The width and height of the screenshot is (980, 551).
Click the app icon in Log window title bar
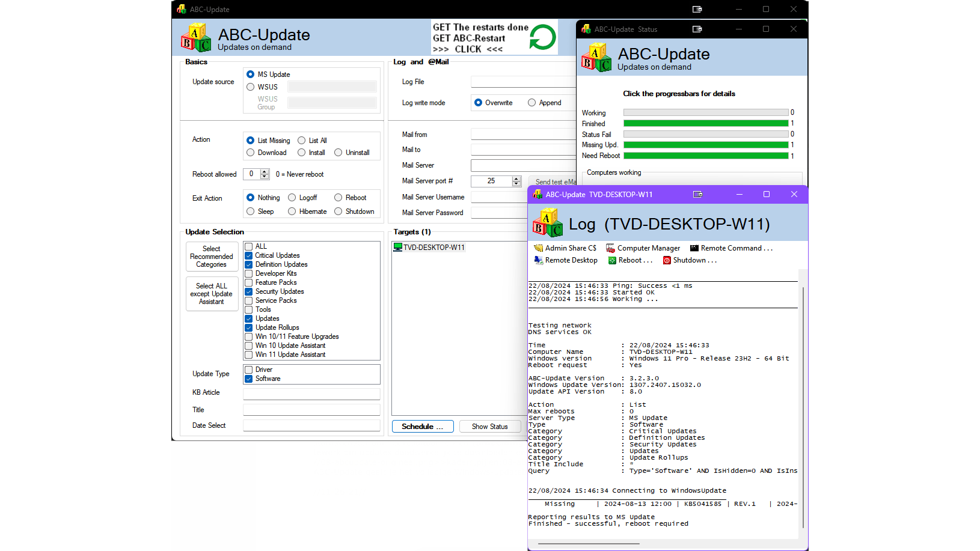[537, 194]
